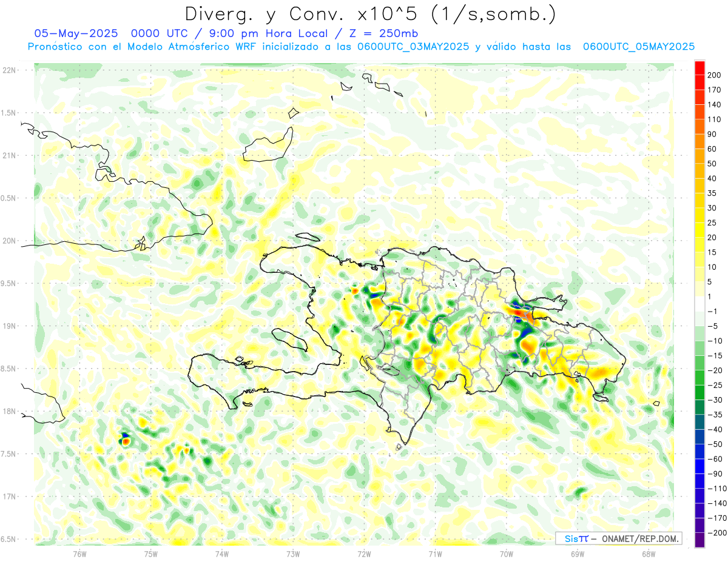Click the '7.5N' latitude label

(8, 453)
